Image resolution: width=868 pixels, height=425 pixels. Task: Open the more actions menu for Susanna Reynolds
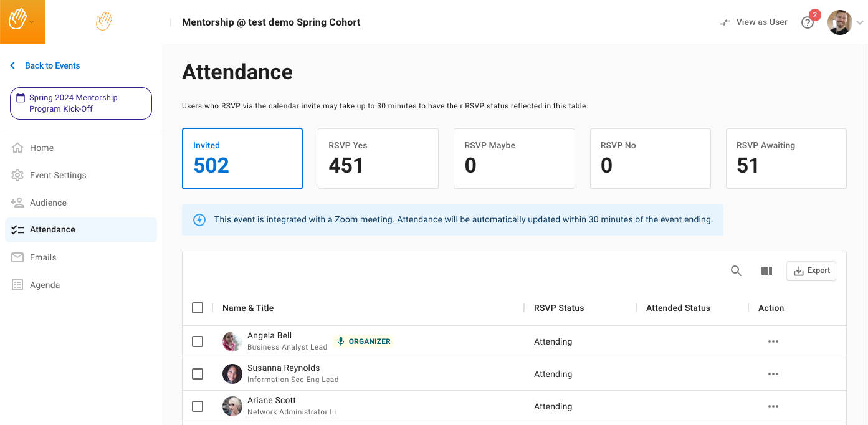click(773, 374)
